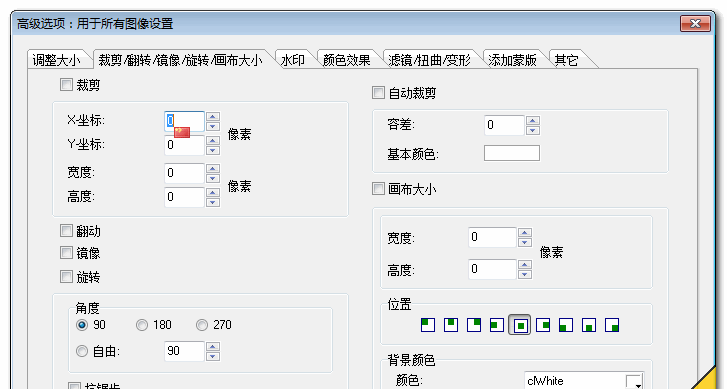Click the canvas 高度 input field
727x389 pixels.
coord(492,269)
